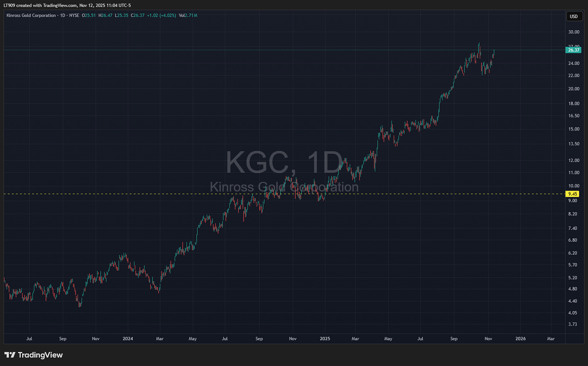Click the Kinross Gold Corporation symbol title
Image resolution: width=588 pixels, height=366 pixels.
pos(31,15)
